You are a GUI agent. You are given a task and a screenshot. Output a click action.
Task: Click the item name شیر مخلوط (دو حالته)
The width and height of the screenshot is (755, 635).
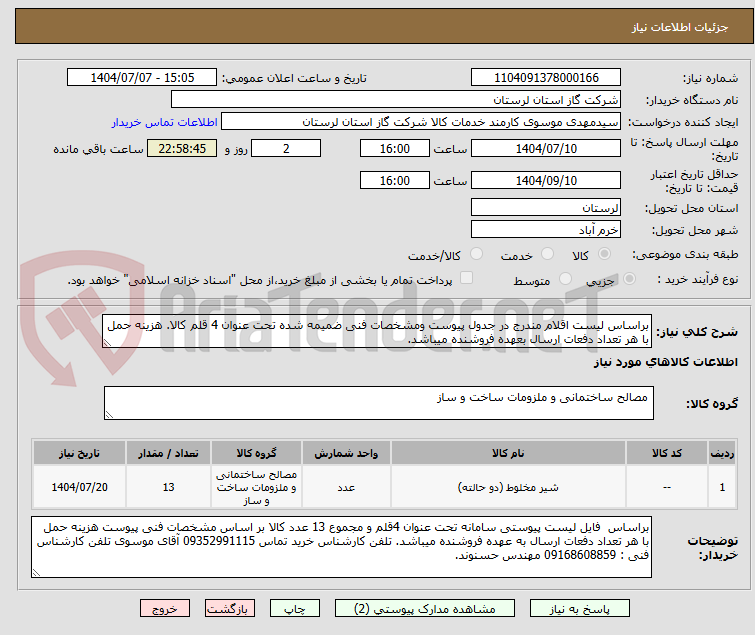(x=508, y=487)
